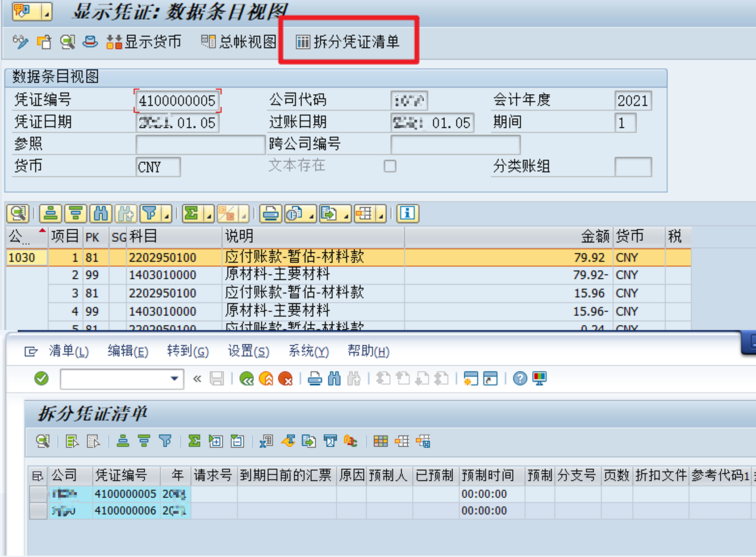Viewport: 756px width, 557px height.
Task: Click the back green arrow navigation icon
Action: (248, 378)
